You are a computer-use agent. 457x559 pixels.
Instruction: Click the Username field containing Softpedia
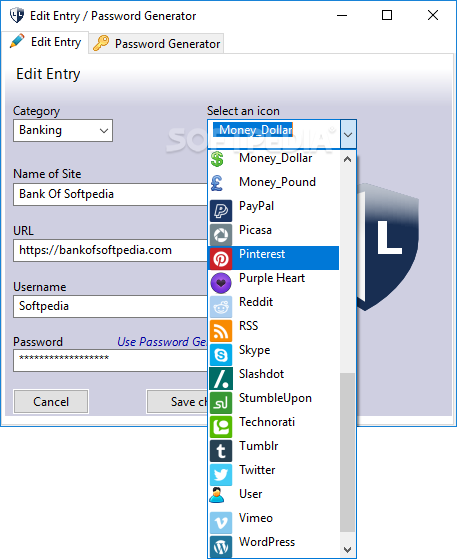pos(111,306)
